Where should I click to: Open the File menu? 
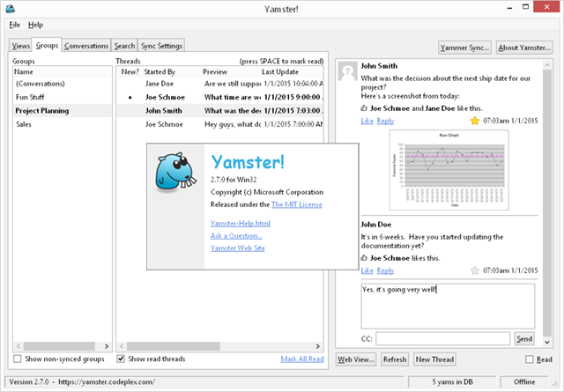(15, 25)
